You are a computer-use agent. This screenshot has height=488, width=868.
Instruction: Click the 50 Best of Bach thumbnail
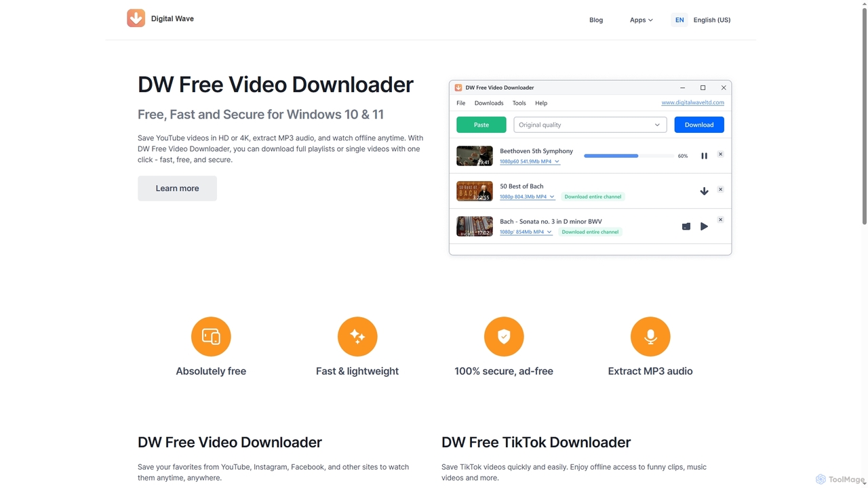pos(475,191)
